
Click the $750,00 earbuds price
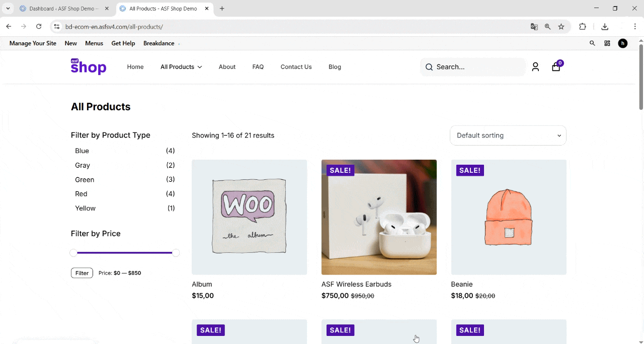click(x=335, y=296)
